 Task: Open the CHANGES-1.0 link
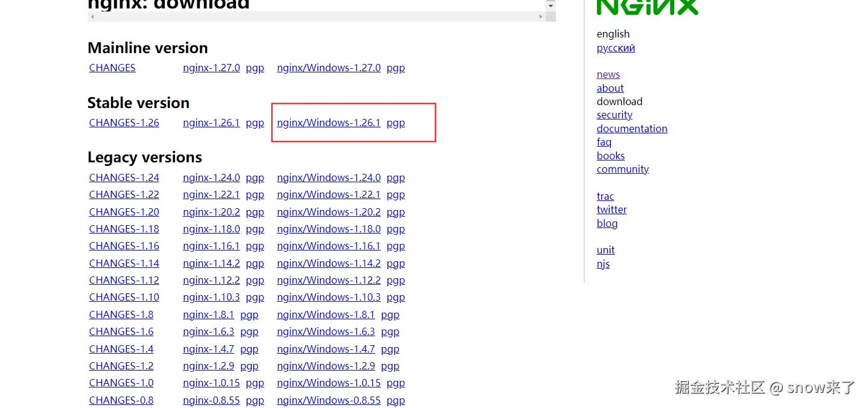[121, 383]
